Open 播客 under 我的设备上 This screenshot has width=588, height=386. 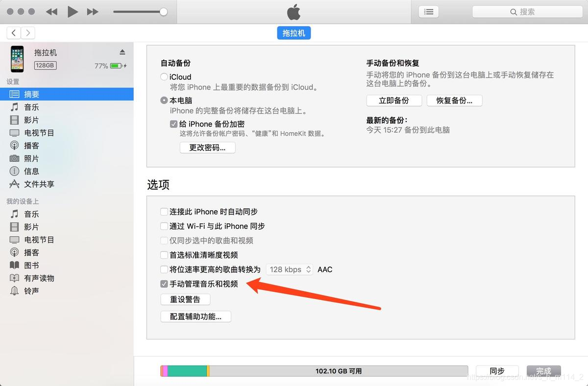[x=67, y=252]
